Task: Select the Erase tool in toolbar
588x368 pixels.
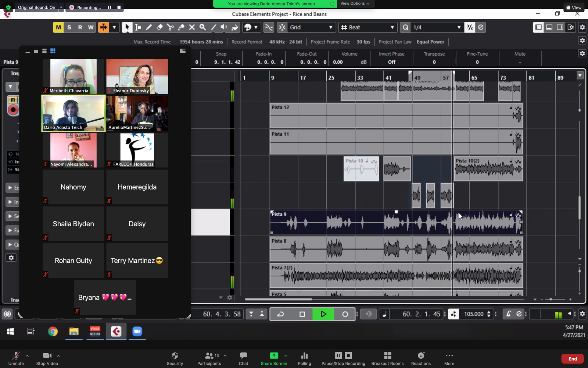Action: [159, 27]
